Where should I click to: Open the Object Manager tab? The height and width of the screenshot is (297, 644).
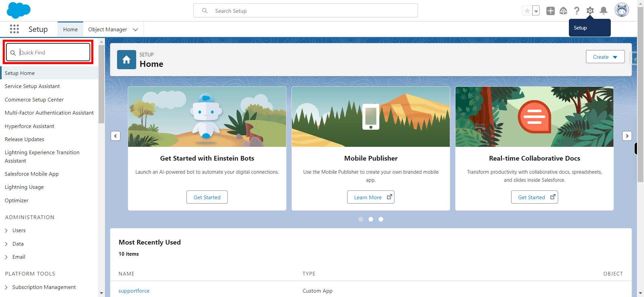point(108,30)
